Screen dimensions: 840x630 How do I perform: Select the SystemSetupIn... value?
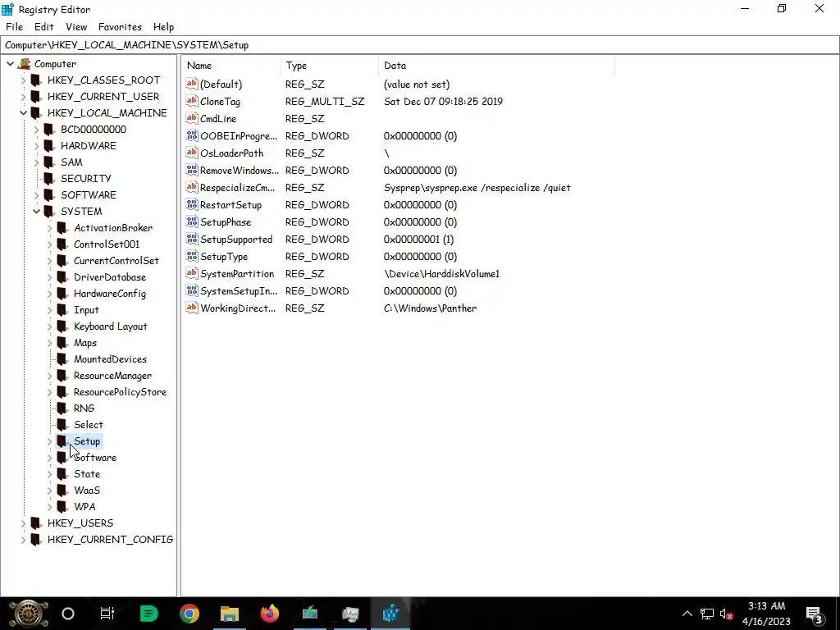[239, 291]
